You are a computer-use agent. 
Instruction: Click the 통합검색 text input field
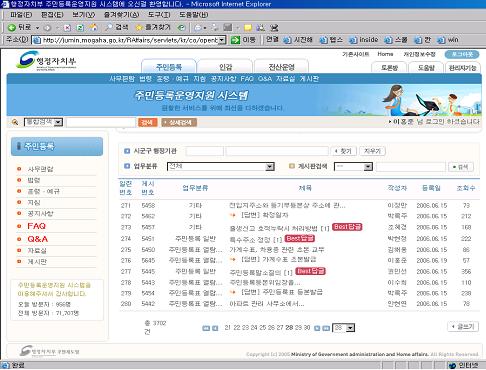(x=101, y=122)
